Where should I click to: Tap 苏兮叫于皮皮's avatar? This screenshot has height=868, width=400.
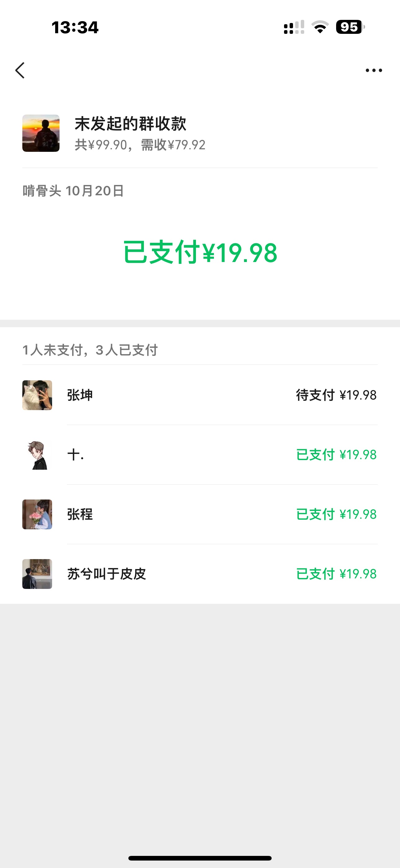[37, 574]
